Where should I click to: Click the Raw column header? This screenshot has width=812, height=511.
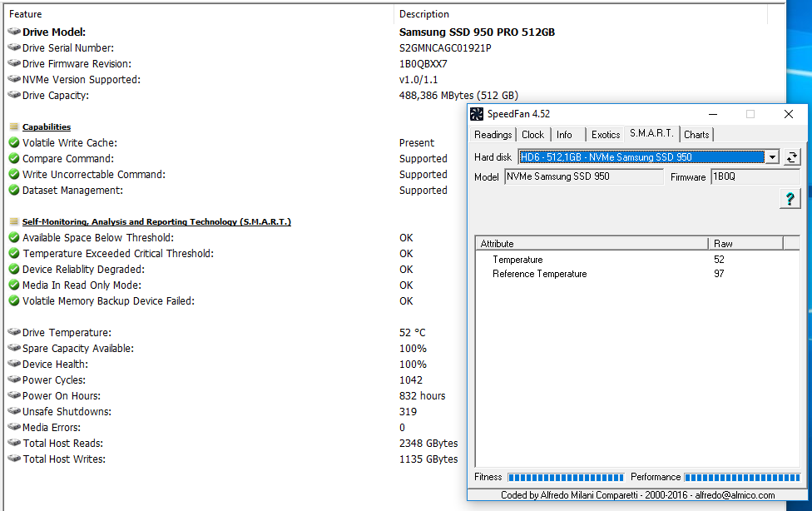[745, 244]
